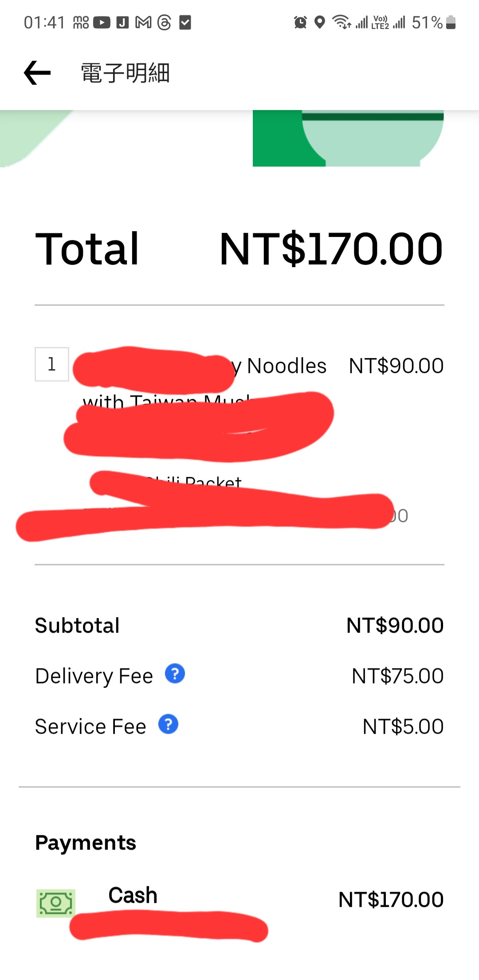Viewport: 479px width, 980px height.
Task: Tap the Total NT$170.00 amount
Action: (331, 249)
